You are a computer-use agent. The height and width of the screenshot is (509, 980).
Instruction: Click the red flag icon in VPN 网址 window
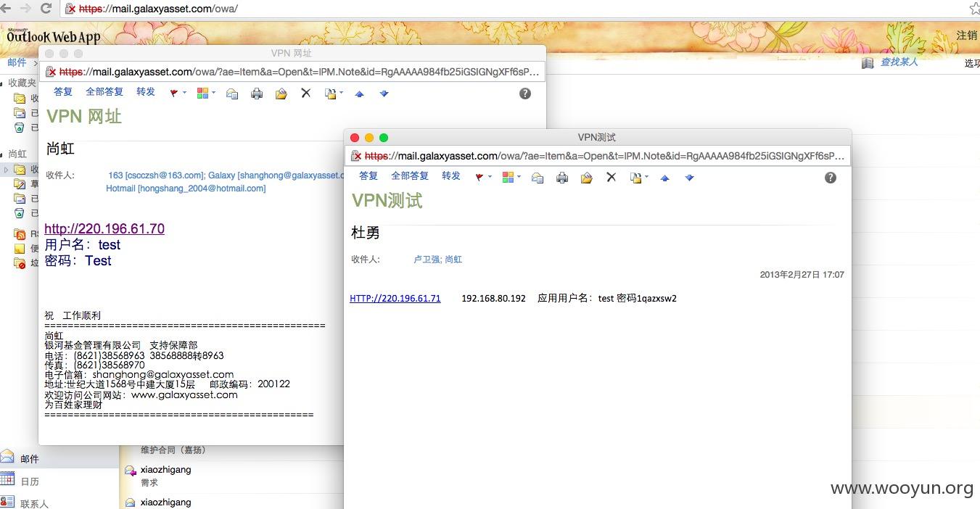click(x=174, y=94)
